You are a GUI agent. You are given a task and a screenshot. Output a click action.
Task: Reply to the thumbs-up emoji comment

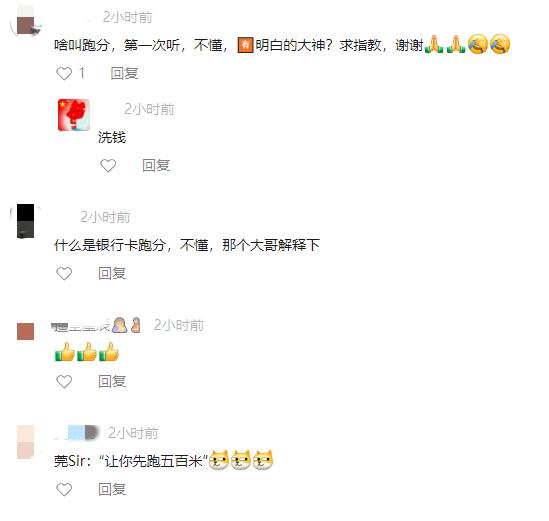pos(112,382)
